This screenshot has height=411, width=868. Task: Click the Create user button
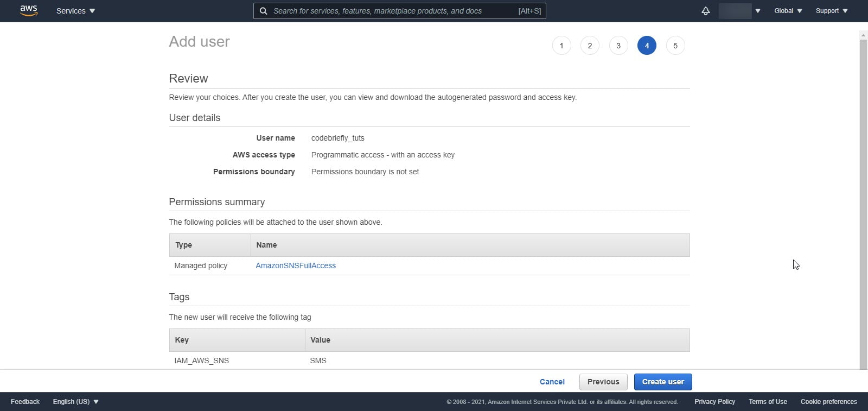point(663,382)
